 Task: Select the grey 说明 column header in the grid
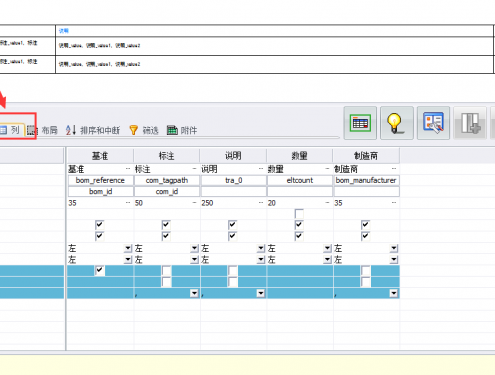click(233, 156)
